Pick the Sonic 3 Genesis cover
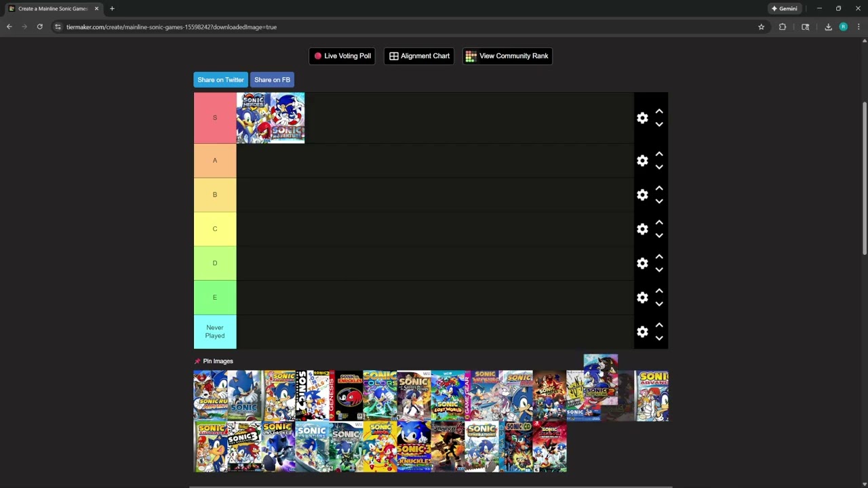 tap(245, 447)
